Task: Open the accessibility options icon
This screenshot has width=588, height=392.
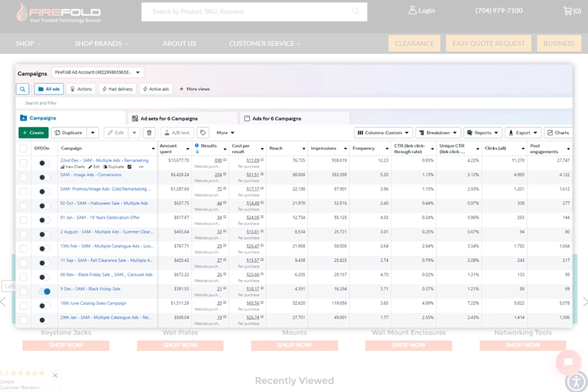Action: 576,382
